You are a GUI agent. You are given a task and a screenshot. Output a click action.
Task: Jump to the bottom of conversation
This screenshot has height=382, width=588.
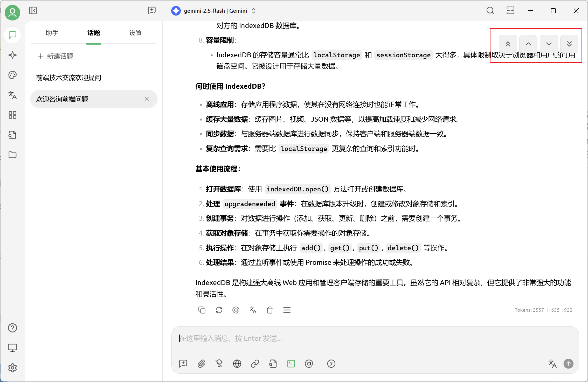[x=569, y=44]
